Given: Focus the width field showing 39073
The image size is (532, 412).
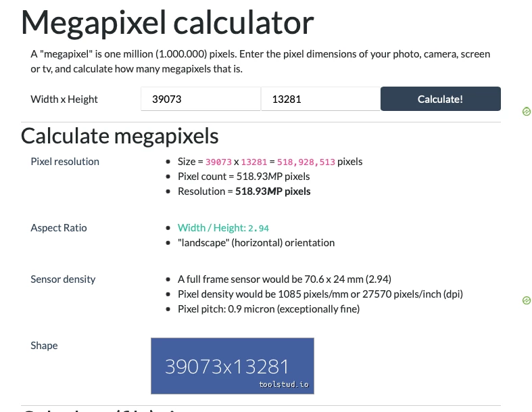Looking at the screenshot, I should coord(201,99).
